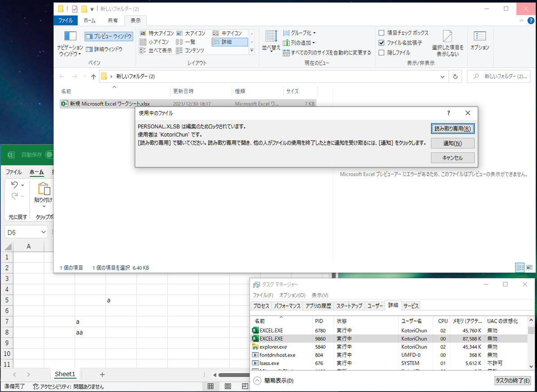
Task: Uncheck ファイル名拡張子 checkbox
Action: pyautogui.click(x=381, y=43)
